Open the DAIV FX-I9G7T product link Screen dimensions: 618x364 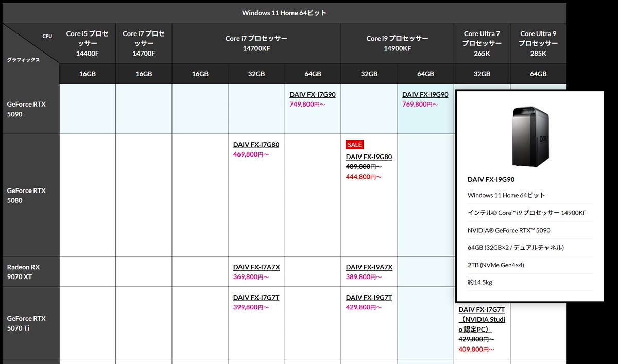pyautogui.click(x=369, y=298)
